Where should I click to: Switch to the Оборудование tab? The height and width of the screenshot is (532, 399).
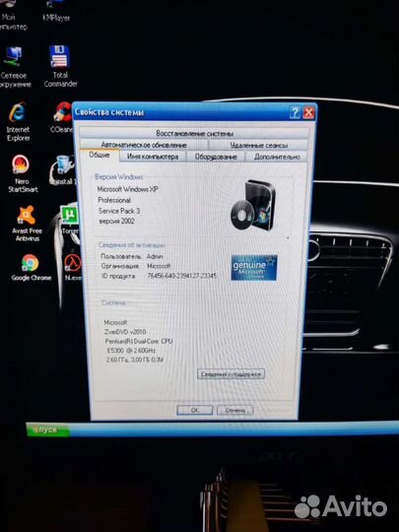click(x=216, y=157)
